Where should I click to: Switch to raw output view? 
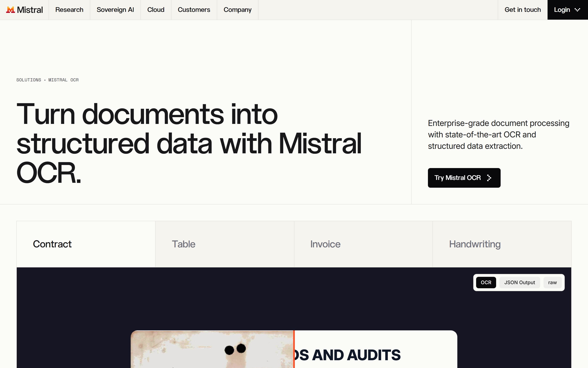(x=552, y=283)
